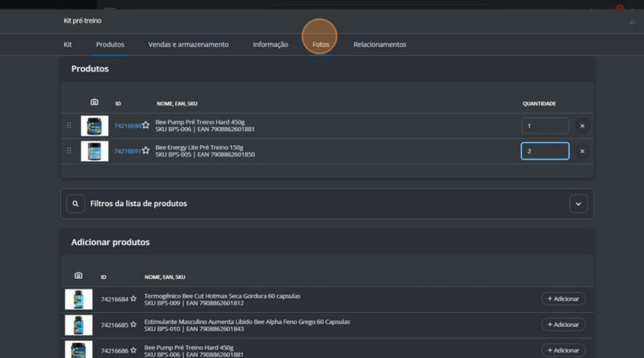
Task: Click drag handle of Bee Pump row
Action: (69, 125)
